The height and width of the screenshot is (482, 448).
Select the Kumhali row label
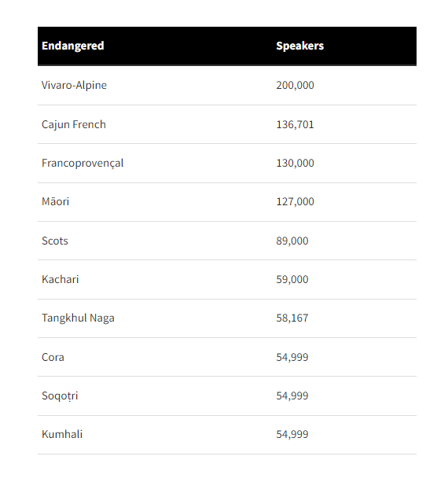[62, 434]
